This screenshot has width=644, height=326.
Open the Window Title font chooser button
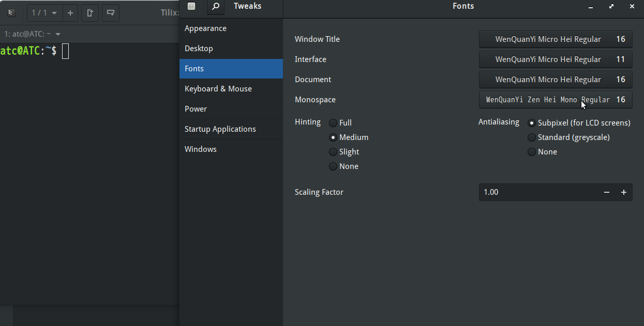556,39
